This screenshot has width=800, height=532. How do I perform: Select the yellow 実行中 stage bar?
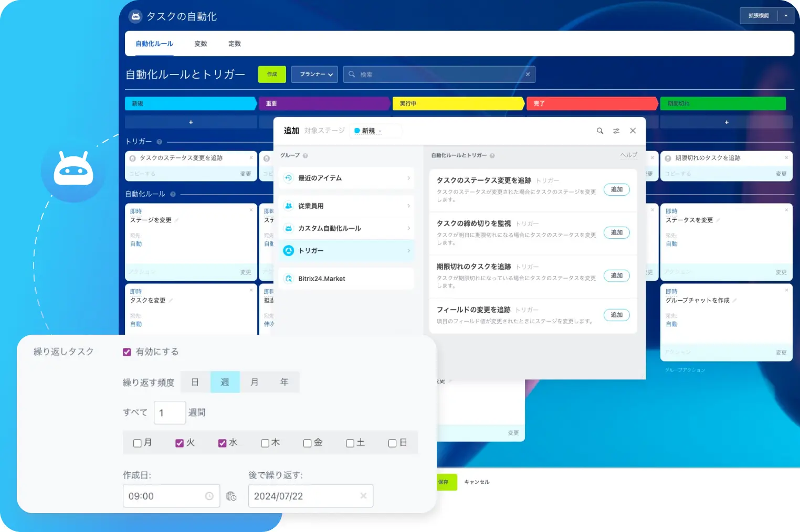(x=459, y=103)
